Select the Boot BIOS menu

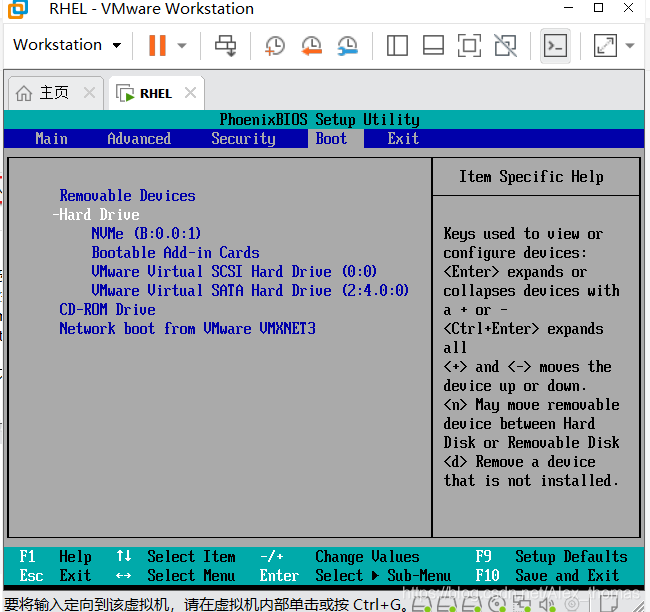click(x=331, y=138)
